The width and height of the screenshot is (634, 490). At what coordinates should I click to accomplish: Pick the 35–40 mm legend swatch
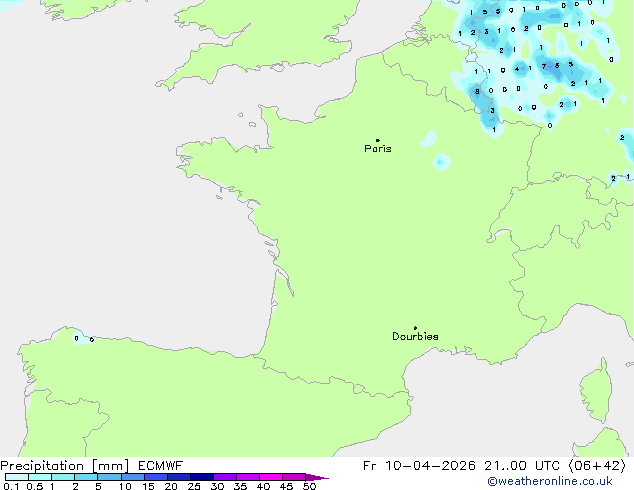point(248,477)
